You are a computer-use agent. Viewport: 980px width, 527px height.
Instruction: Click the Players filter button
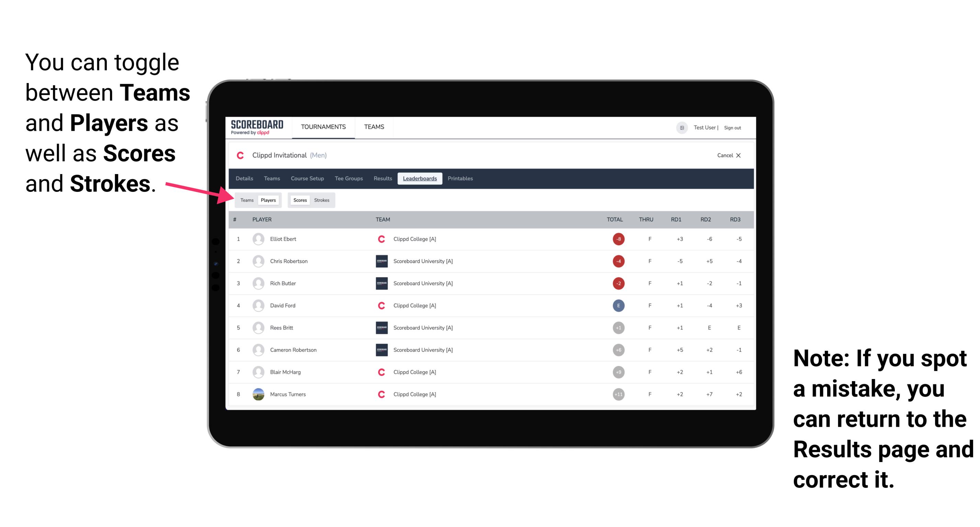268,200
